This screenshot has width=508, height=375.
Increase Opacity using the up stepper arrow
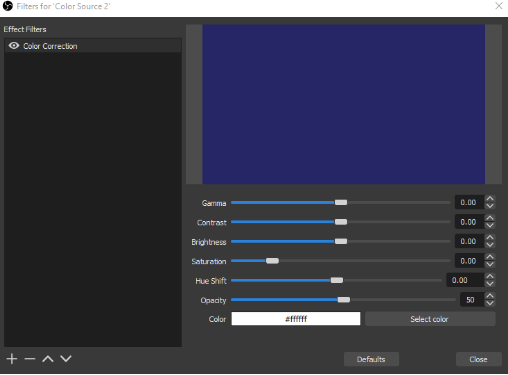point(490,296)
